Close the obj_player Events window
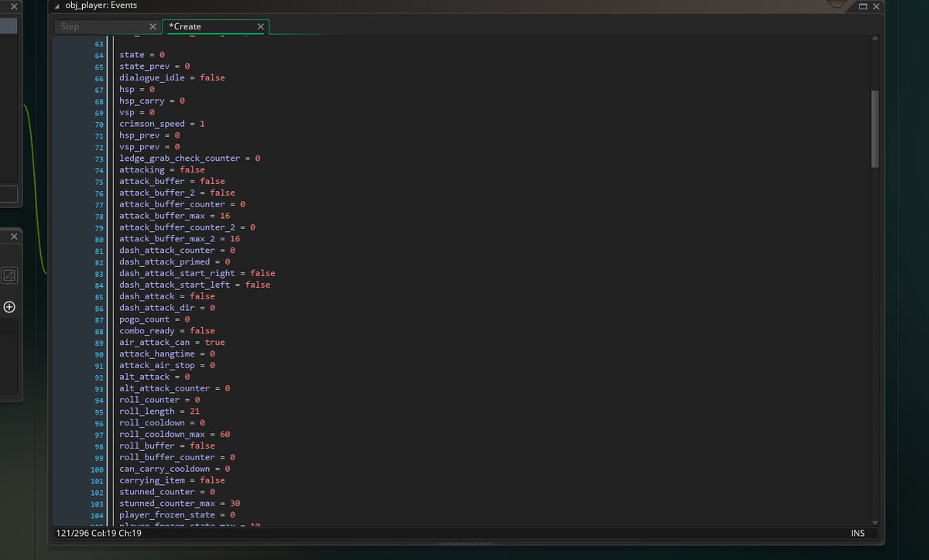Screen dimensions: 929x560 coord(876,6)
